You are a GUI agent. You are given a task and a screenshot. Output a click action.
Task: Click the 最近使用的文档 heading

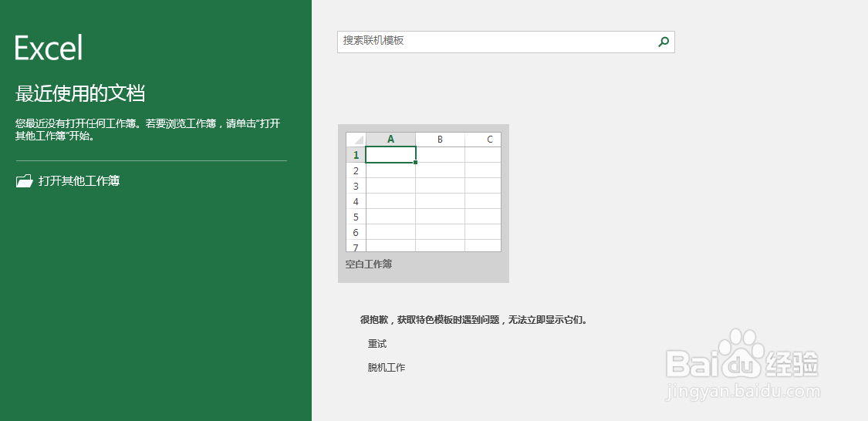(x=80, y=94)
